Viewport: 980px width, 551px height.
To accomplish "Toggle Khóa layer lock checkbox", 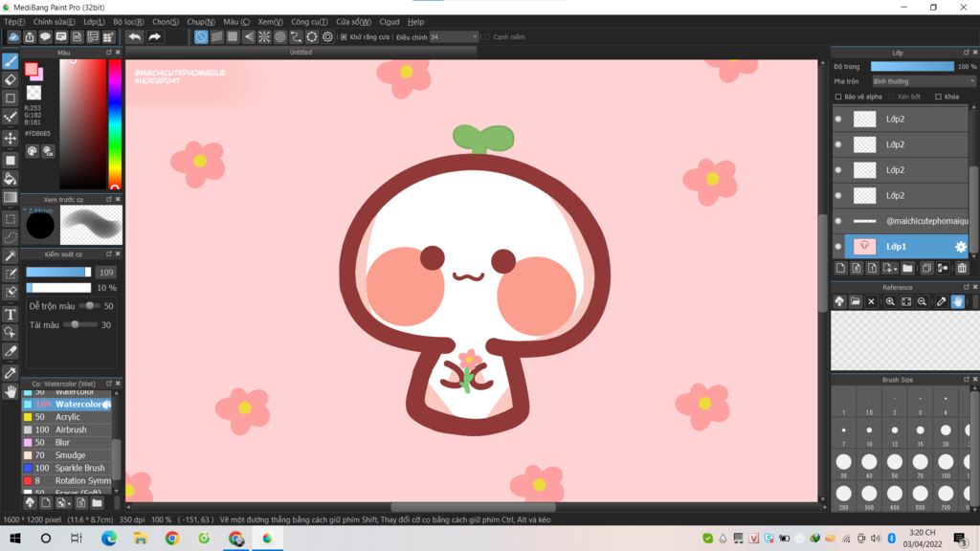I will coord(938,97).
